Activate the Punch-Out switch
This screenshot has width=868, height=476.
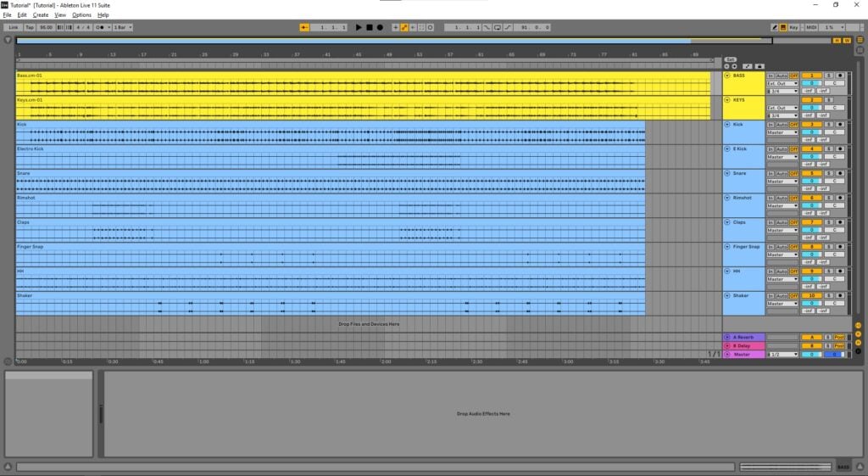[x=508, y=27]
